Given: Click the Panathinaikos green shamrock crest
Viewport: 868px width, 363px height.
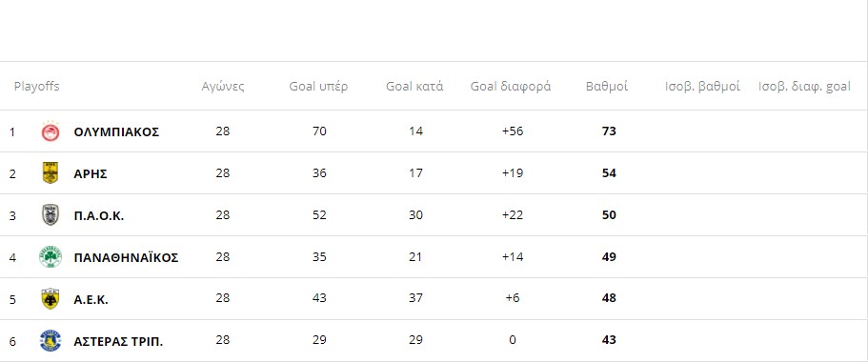Looking at the screenshot, I should pyautogui.click(x=50, y=257).
